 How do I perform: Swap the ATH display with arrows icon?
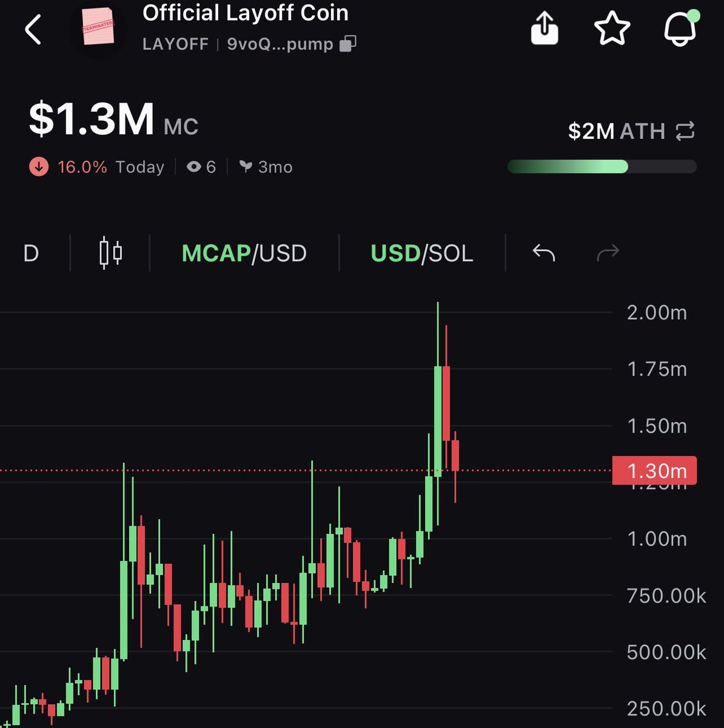tap(685, 131)
